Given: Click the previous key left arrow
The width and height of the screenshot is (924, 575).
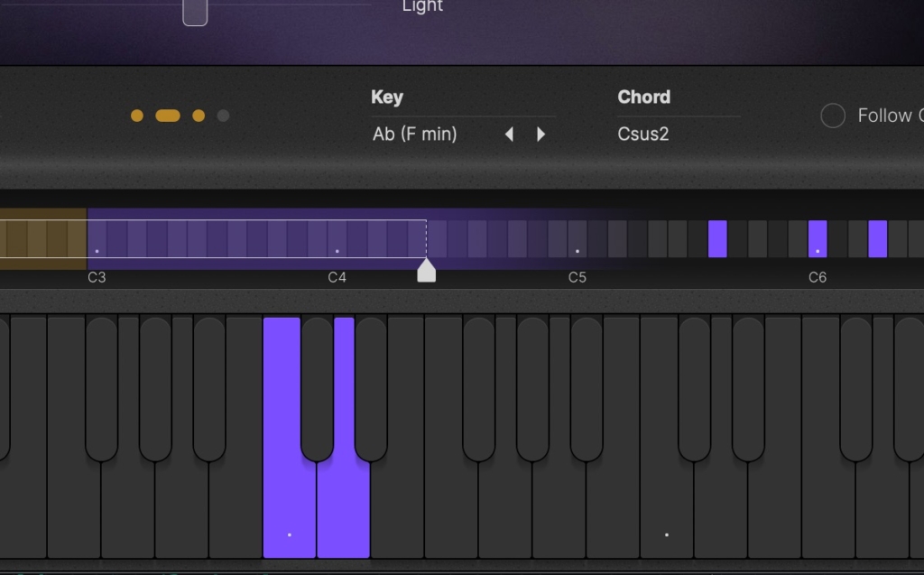Looking at the screenshot, I should pyautogui.click(x=509, y=134).
